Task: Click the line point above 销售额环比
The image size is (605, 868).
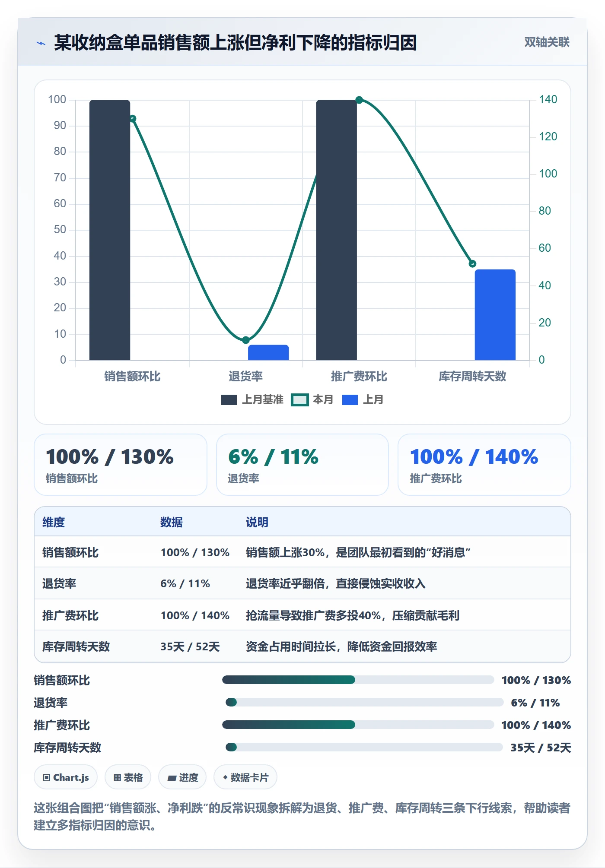Action: (133, 119)
